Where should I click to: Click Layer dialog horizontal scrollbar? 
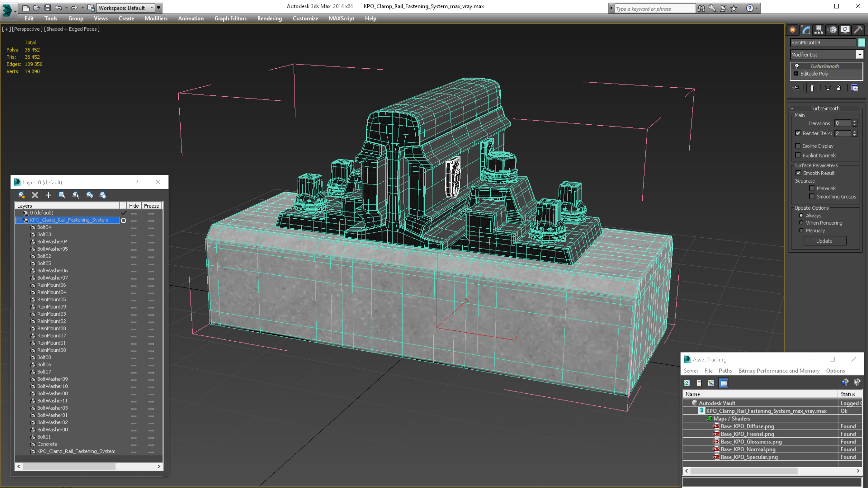pos(89,466)
